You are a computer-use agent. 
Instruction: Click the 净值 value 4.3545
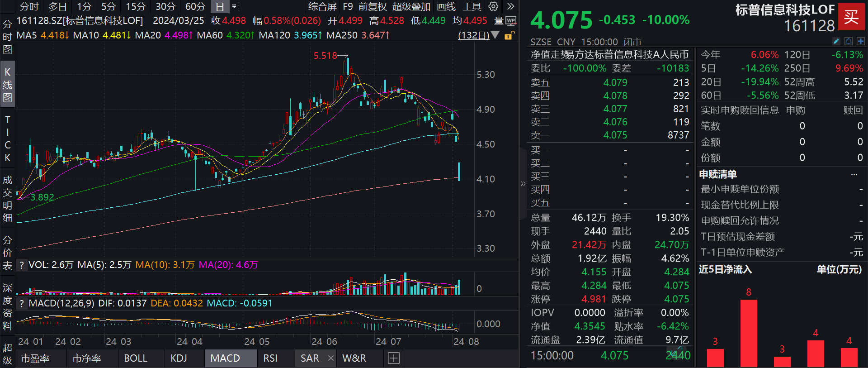coord(590,326)
